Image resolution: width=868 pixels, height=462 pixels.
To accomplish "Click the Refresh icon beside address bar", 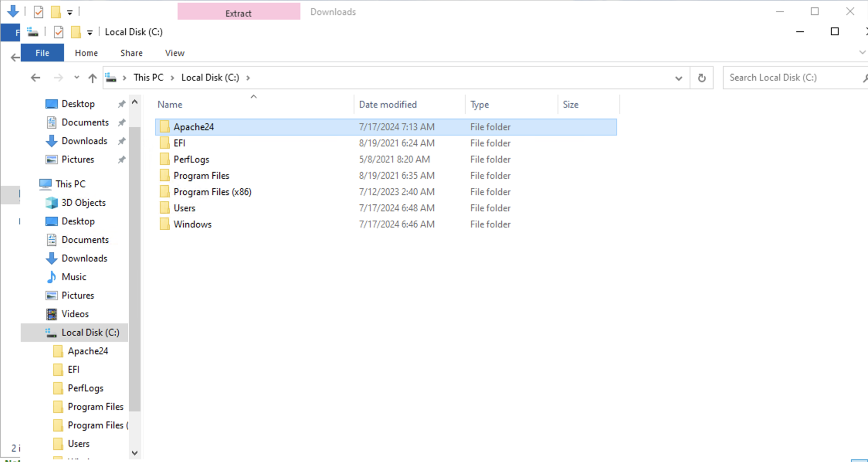I will point(701,78).
